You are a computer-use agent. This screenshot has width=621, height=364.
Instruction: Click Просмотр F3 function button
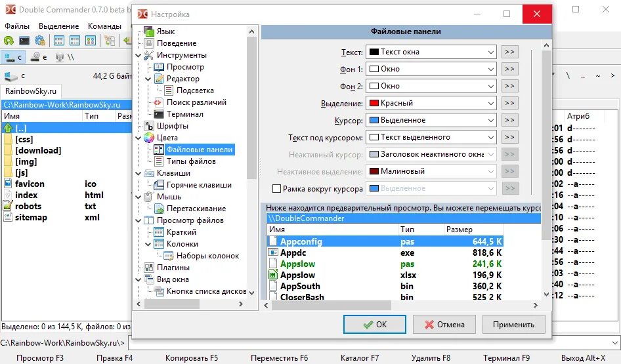(39, 357)
